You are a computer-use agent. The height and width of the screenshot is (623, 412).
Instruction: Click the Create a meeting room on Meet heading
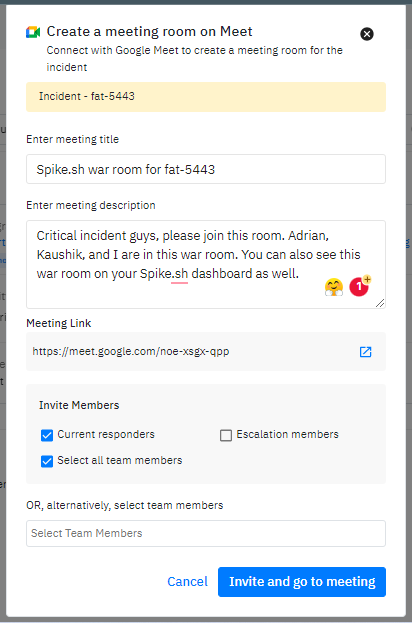tap(149, 31)
